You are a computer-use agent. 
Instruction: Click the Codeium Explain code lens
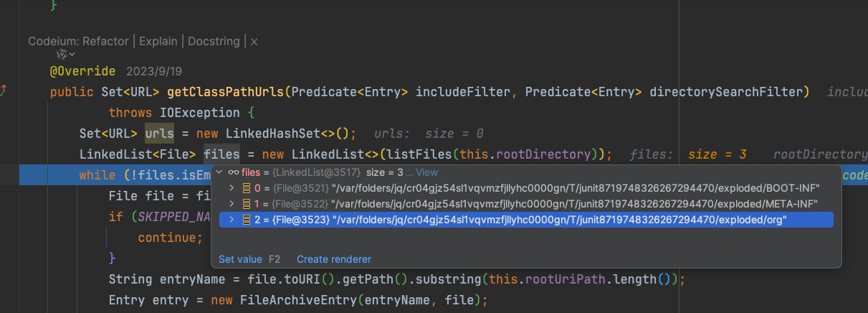pos(158,42)
